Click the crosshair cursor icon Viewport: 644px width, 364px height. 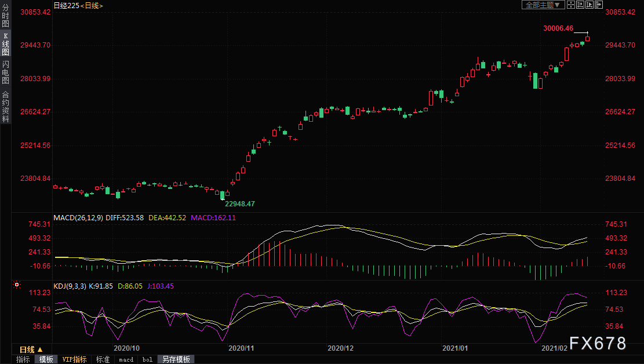(571, 5)
